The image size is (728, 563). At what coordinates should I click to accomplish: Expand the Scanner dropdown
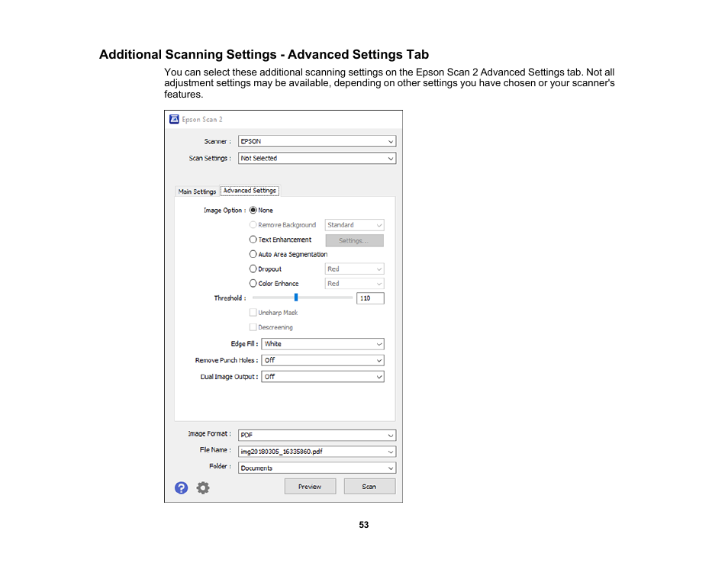(x=317, y=141)
